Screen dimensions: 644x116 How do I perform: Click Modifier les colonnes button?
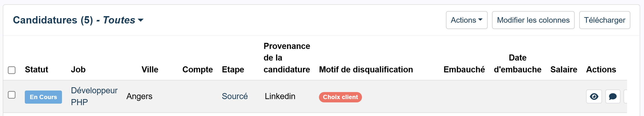(533, 20)
